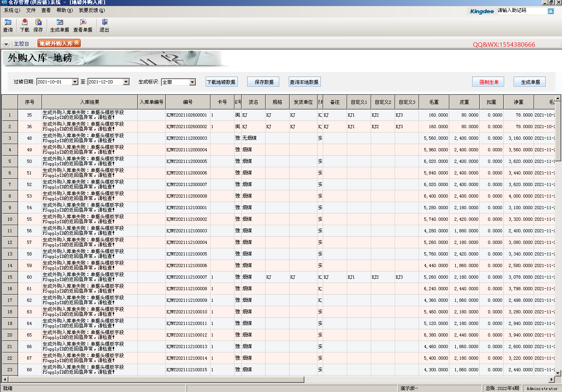Click the 入库单编号 column header
Image resolution: width=562 pixels, height=392 pixels.
(x=151, y=102)
